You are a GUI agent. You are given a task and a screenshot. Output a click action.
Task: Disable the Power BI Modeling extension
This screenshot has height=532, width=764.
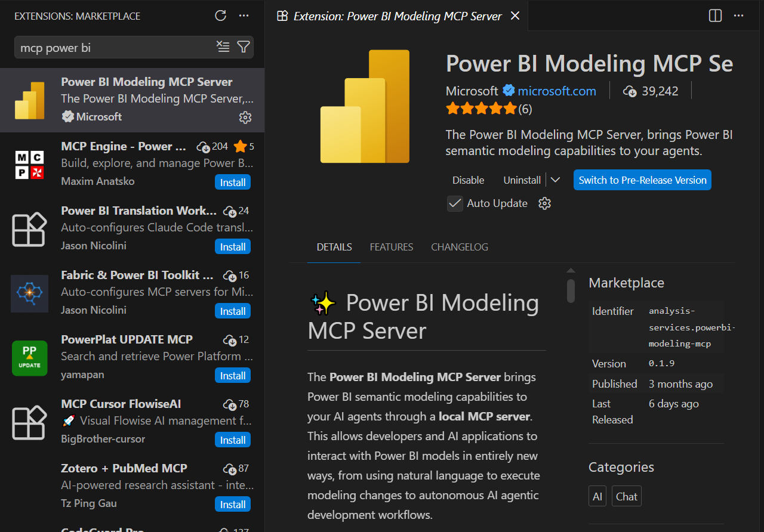(469, 180)
